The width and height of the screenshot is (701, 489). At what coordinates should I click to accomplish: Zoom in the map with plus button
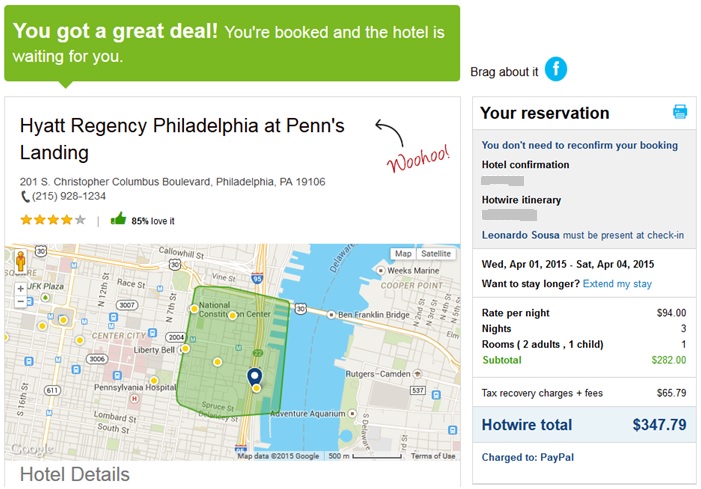21,289
